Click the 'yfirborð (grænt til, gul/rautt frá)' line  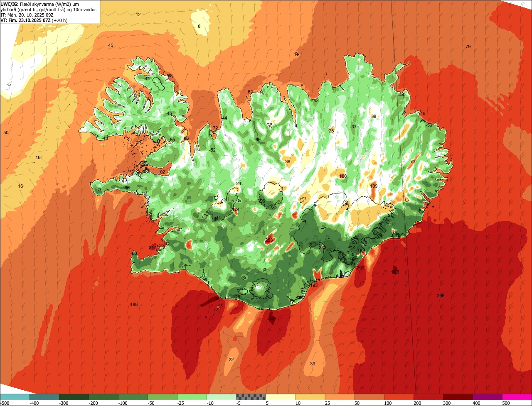click(49, 9)
